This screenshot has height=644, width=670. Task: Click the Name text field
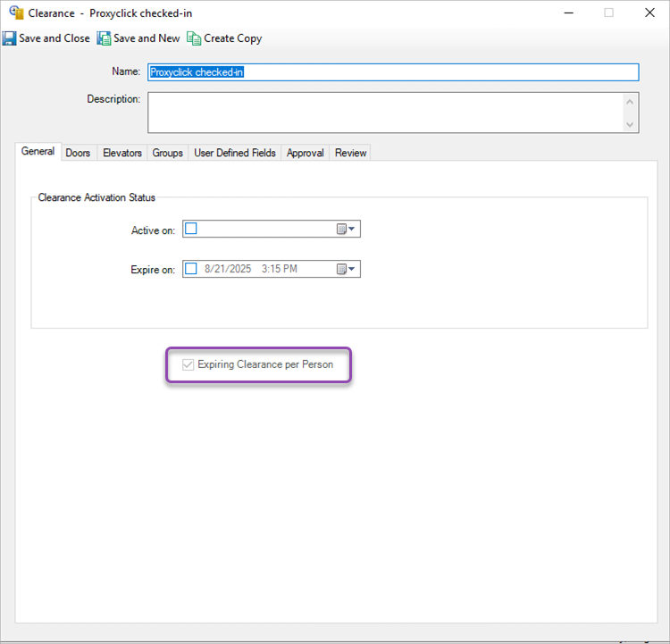pyautogui.click(x=393, y=72)
